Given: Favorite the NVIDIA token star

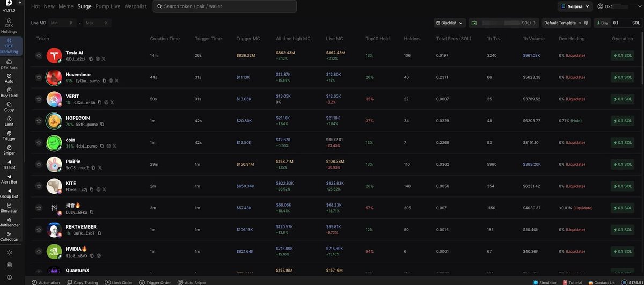Looking at the screenshot, I should 39,252.
